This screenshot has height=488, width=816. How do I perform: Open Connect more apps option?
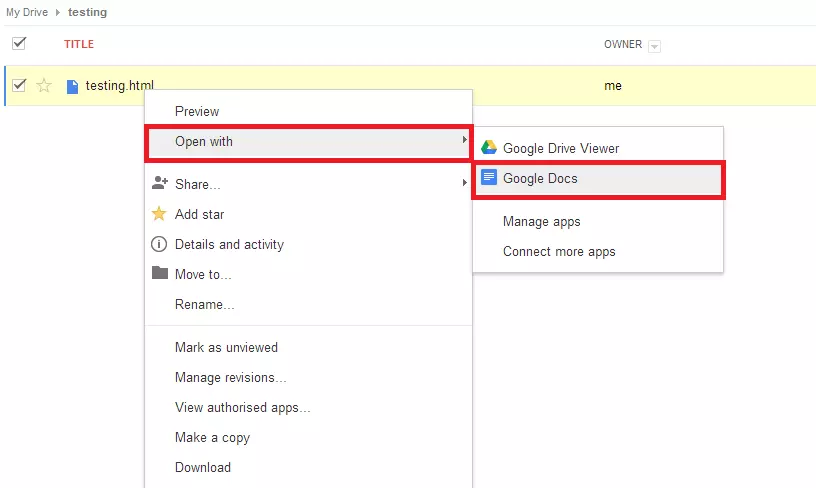(x=559, y=252)
